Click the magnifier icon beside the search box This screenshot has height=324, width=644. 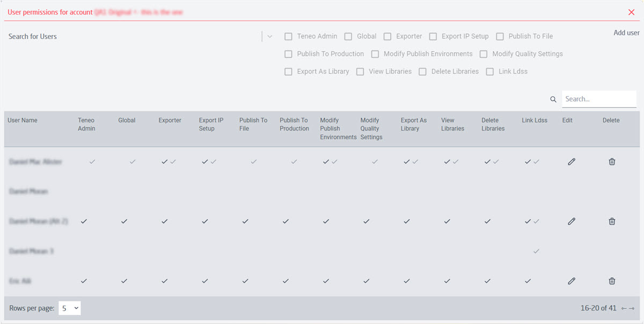coord(553,99)
